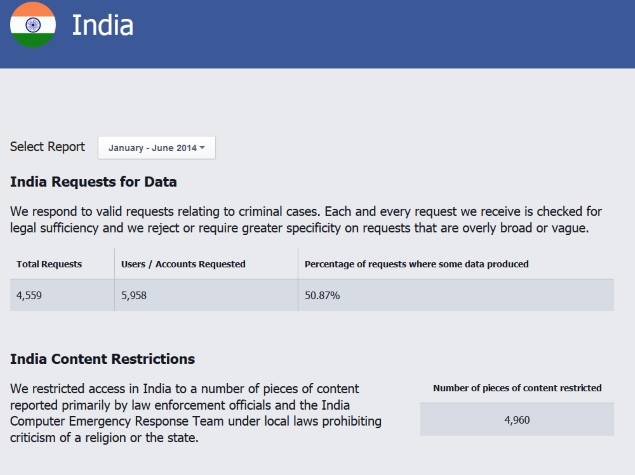The height and width of the screenshot is (475, 635).
Task: Click the legal sufficiency sentence line
Action: click(x=299, y=228)
